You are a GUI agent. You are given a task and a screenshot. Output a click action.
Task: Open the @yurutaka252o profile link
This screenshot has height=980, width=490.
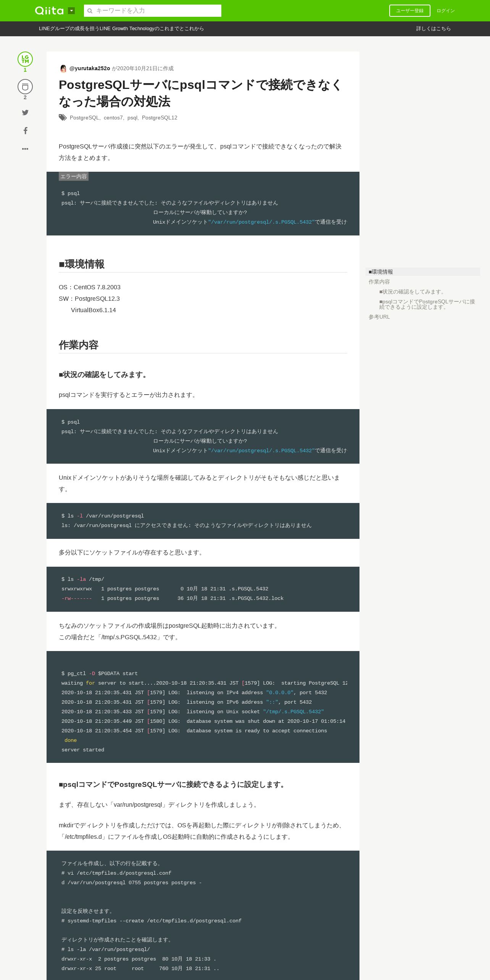coord(90,68)
